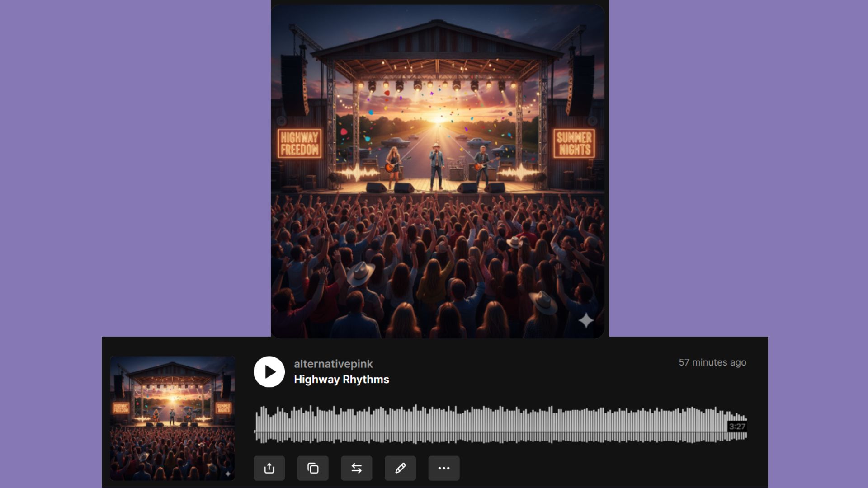The image size is (868, 488).
Task: Open the more options ellipsis menu
Action: 443,468
